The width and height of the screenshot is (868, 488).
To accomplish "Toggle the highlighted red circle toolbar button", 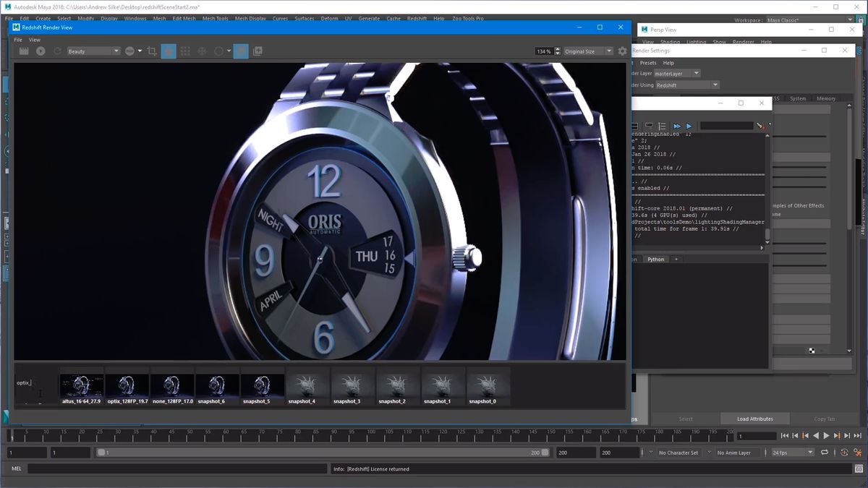I will [x=169, y=51].
